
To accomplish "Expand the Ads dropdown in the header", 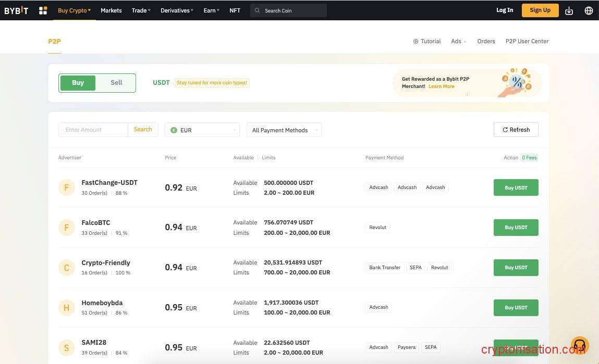I will (458, 41).
